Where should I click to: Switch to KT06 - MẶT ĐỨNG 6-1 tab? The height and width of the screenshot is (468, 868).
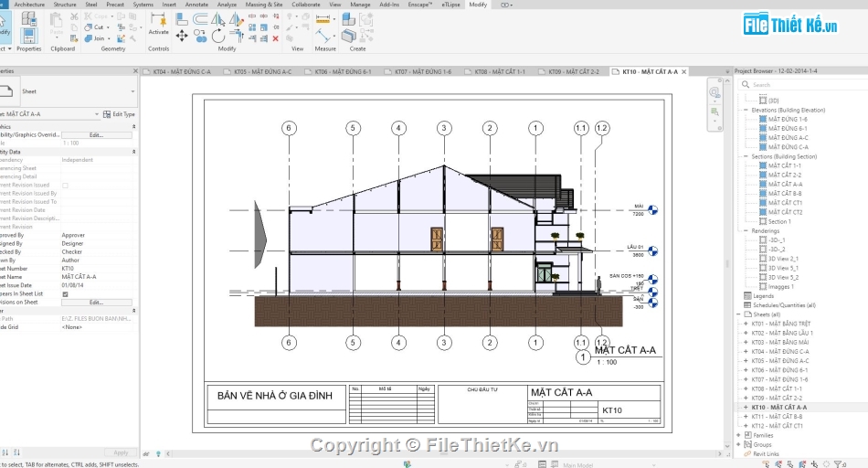point(343,72)
